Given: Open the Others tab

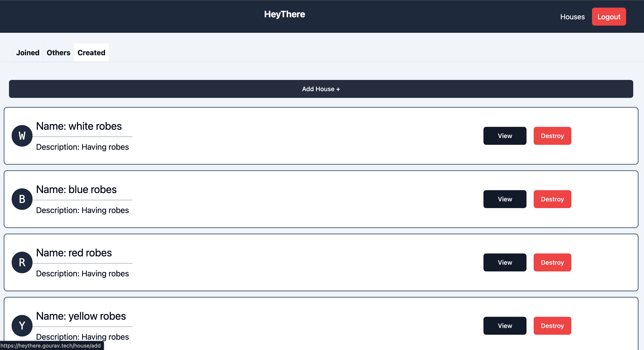Looking at the screenshot, I should point(59,53).
